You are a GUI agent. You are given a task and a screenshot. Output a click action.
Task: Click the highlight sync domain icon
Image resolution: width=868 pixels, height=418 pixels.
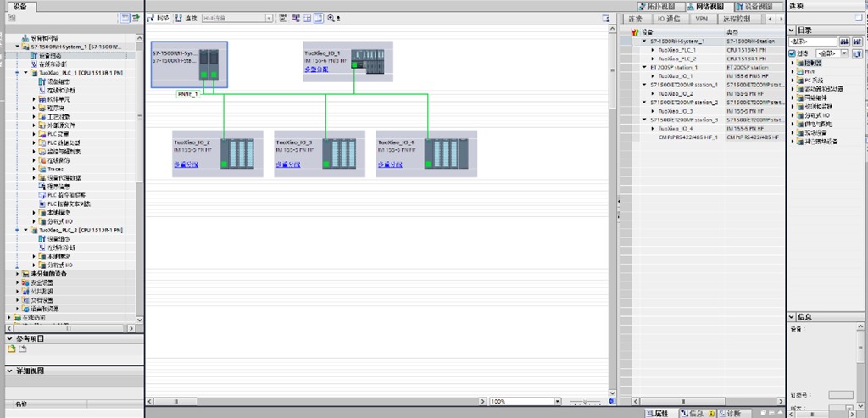click(296, 19)
